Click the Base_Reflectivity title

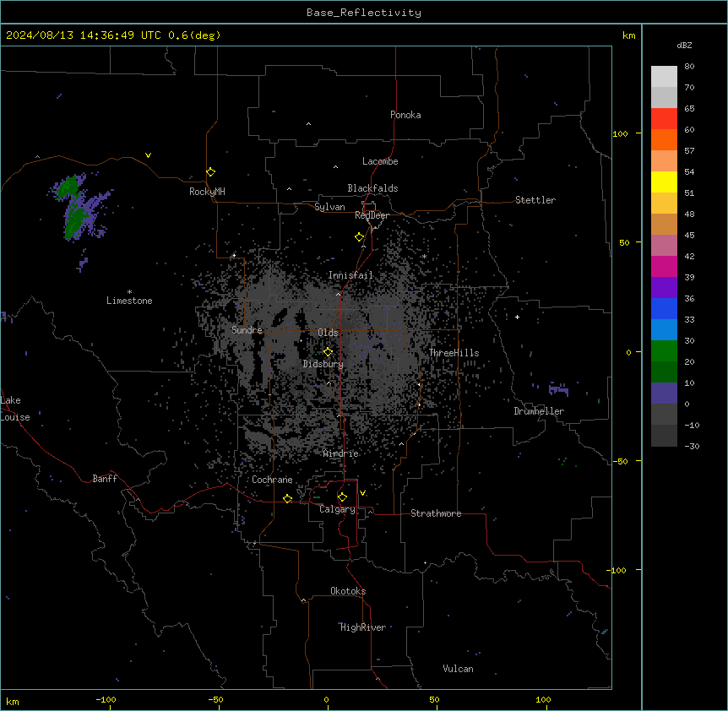(x=364, y=13)
